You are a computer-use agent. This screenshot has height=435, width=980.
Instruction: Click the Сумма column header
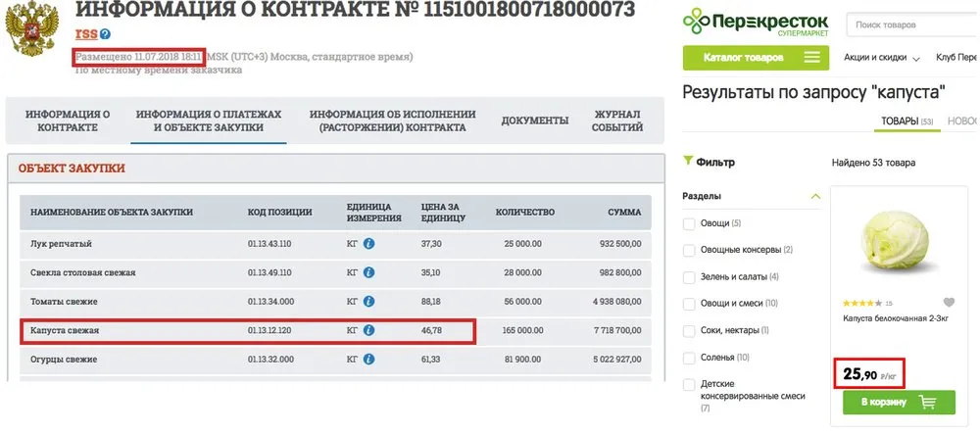pos(624,213)
